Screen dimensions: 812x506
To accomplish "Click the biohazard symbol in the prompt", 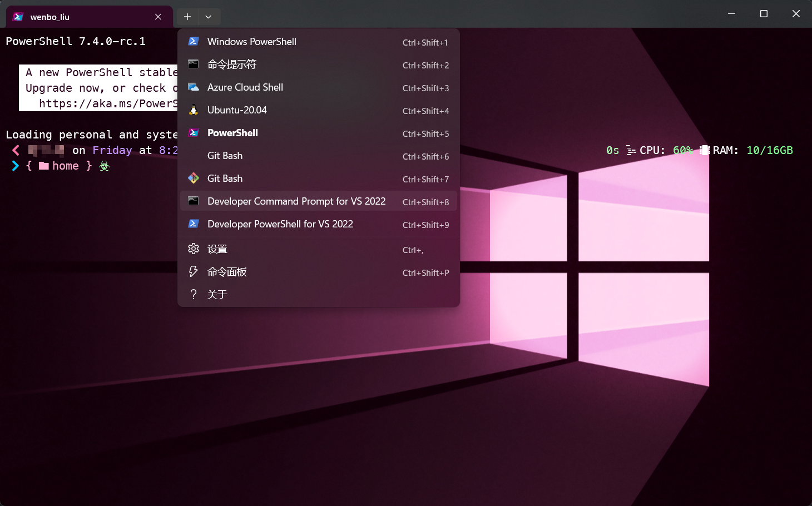I will click(104, 166).
